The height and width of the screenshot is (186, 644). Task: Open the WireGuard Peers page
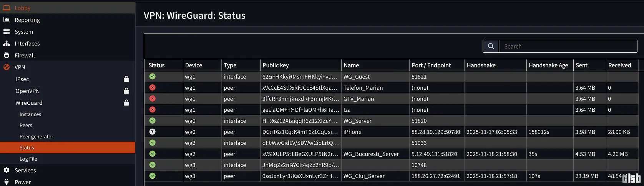[26, 126]
